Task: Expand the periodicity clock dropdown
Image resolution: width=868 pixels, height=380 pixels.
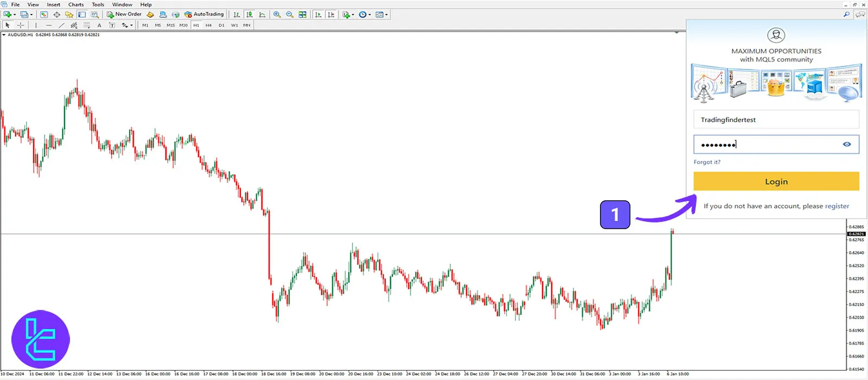Action: pyautogui.click(x=369, y=15)
